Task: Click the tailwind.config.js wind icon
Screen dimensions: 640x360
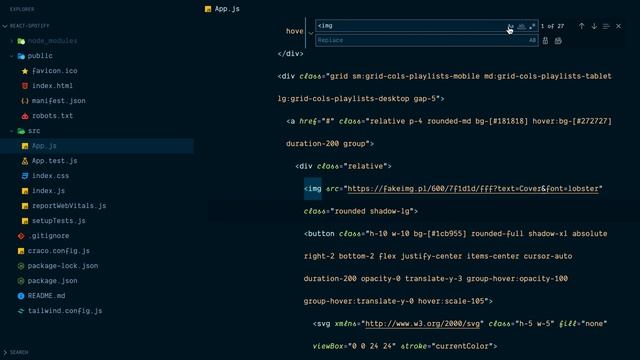Action: [21, 311]
